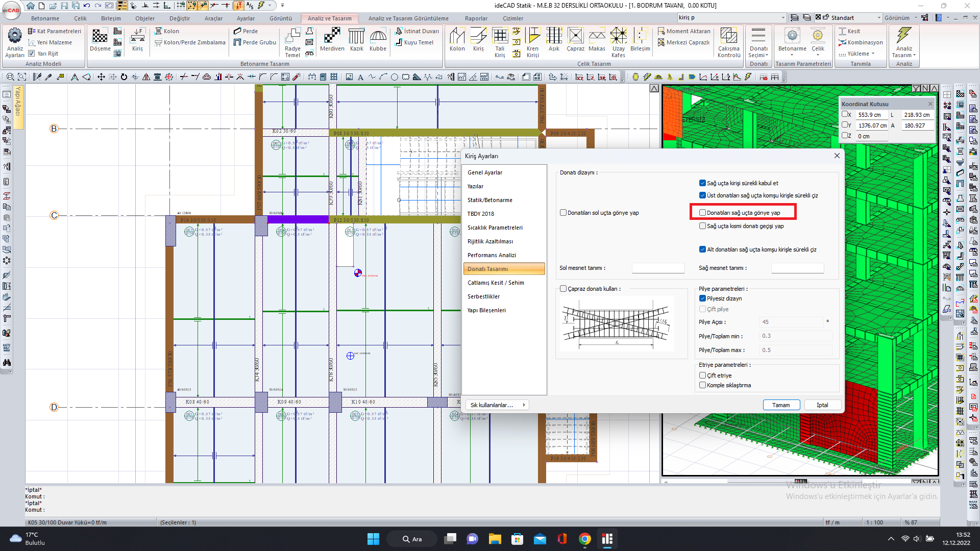Open the Raporlar ribbon tab
This screenshot has width=980, height=551.
[476, 18]
